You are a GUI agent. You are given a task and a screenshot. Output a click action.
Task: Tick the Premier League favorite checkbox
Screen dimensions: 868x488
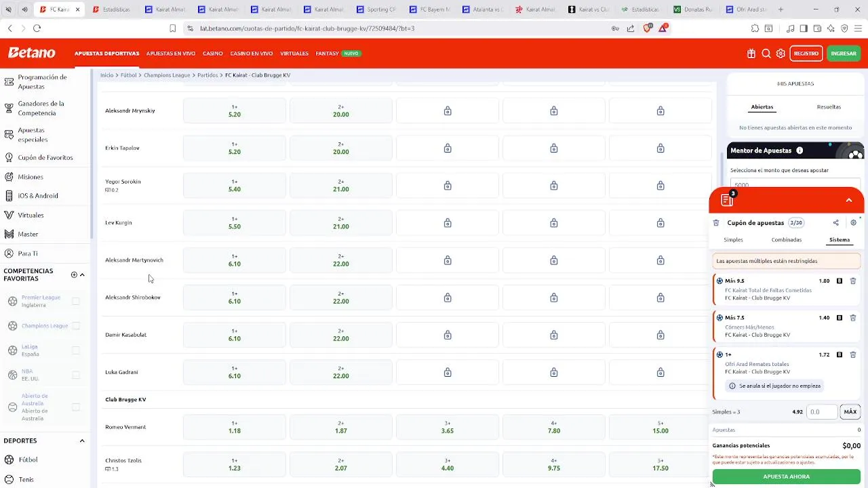(x=76, y=301)
